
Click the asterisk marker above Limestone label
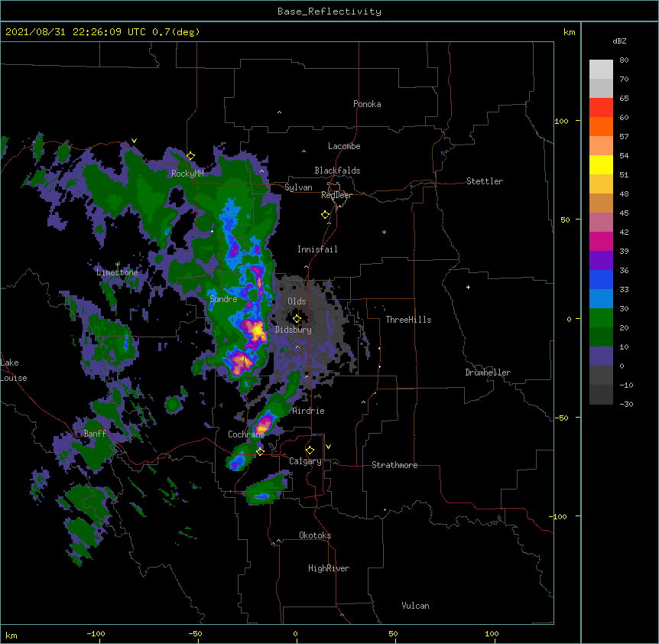[118, 265]
